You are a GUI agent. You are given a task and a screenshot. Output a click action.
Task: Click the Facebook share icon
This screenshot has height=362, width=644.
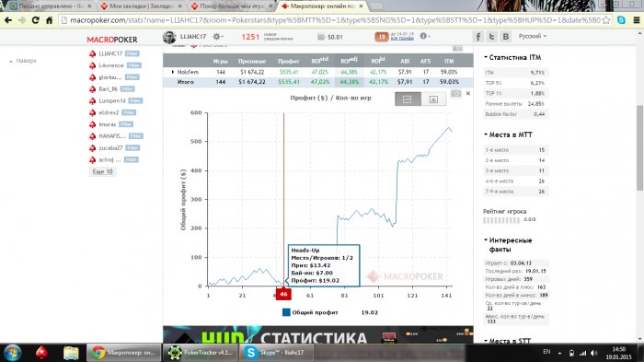pyautogui.click(x=477, y=37)
